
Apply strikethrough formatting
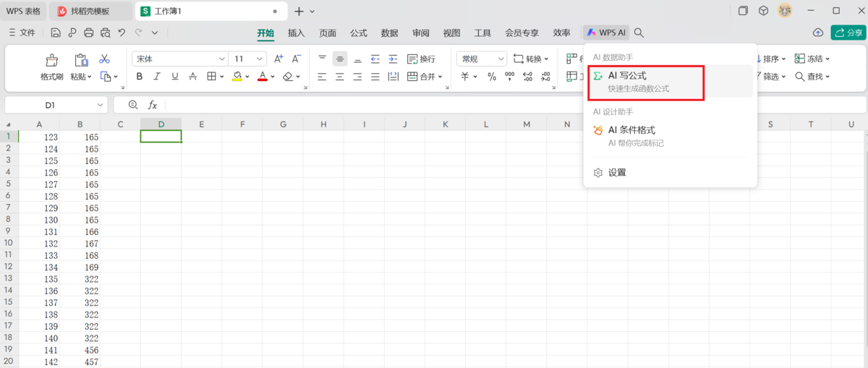tap(192, 76)
